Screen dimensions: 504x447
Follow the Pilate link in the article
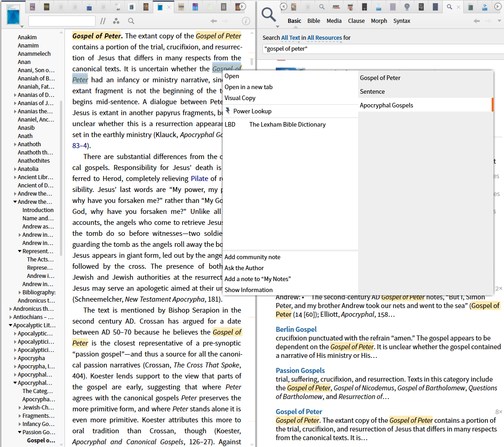pyautogui.click(x=199, y=179)
